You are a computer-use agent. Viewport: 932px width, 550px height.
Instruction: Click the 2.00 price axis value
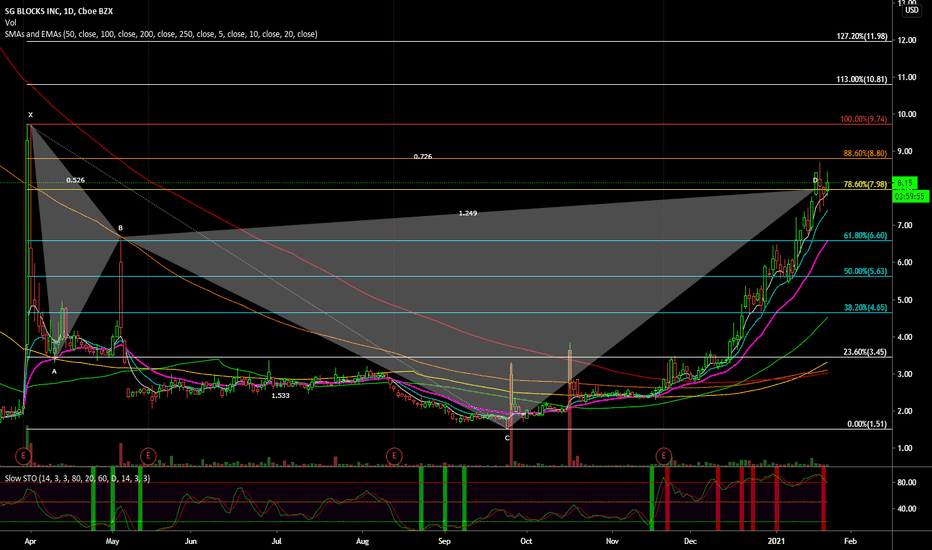(x=906, y=411)
